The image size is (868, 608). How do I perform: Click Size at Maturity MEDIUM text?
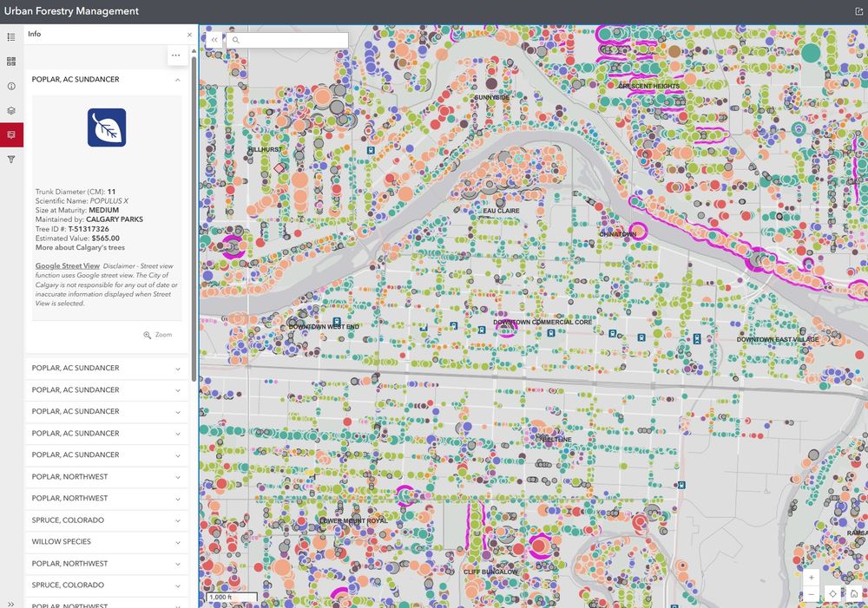77,210
